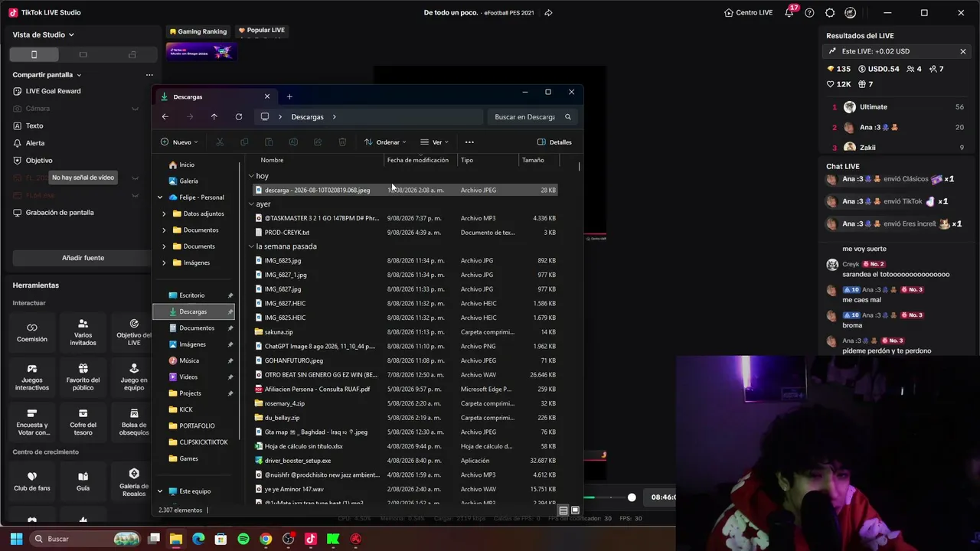Open Juegos interactivos in the Interactuar section
The image size is (980, 551).
tap(32, 377)
